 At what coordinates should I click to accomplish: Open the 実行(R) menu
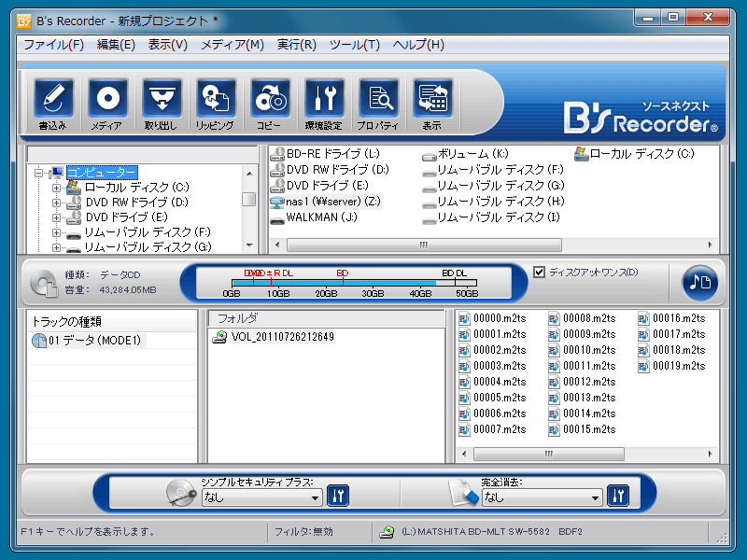click(296, 45)
